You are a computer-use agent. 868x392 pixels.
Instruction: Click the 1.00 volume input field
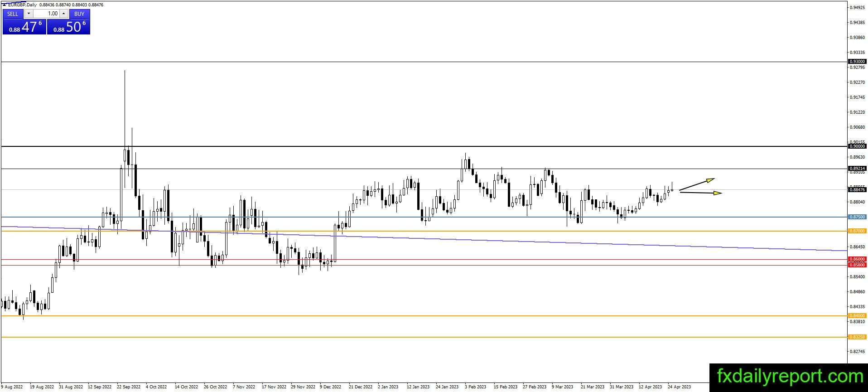click(x=46, y=14)
